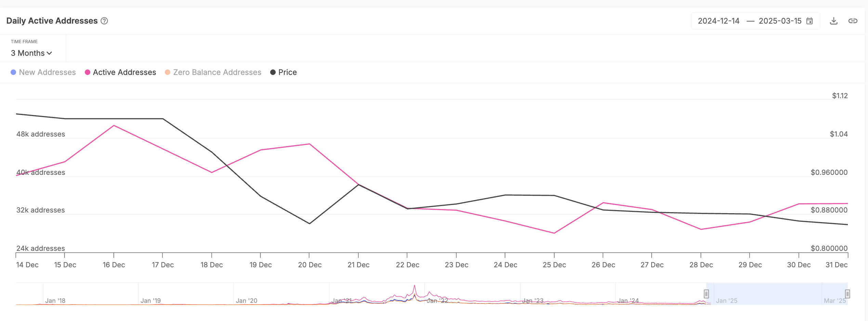Click the right range handle in navigator
This screenshot has width=868, height=321.
pyautogui.click(x=847, y=294)
